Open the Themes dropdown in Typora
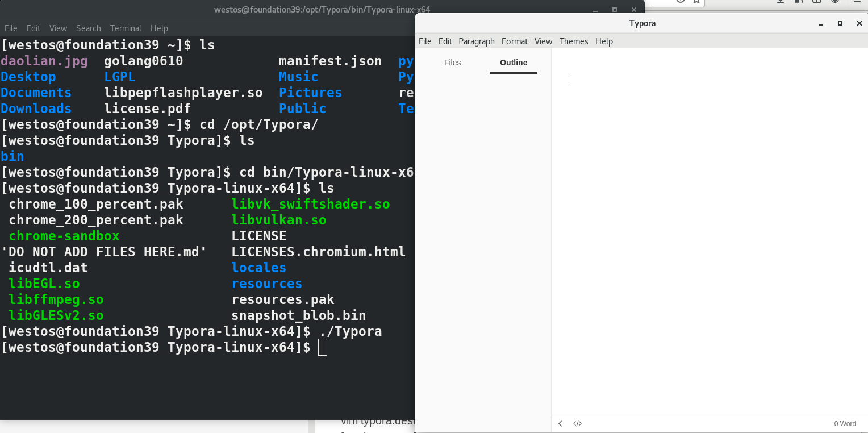 (574, 41)
